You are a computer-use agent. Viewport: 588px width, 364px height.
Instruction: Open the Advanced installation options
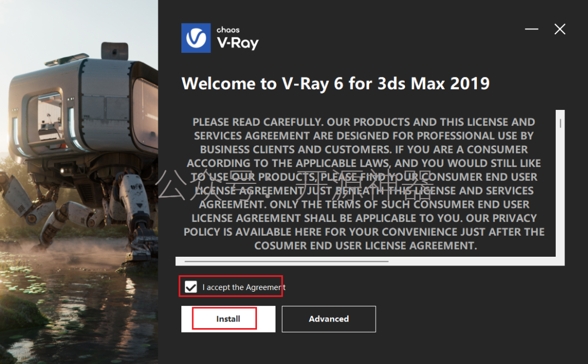[328, 319]
